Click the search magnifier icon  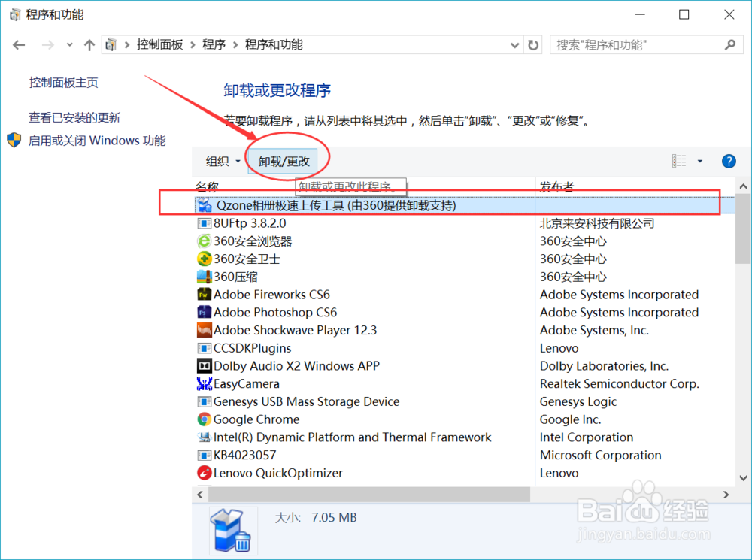pos(730,45)
